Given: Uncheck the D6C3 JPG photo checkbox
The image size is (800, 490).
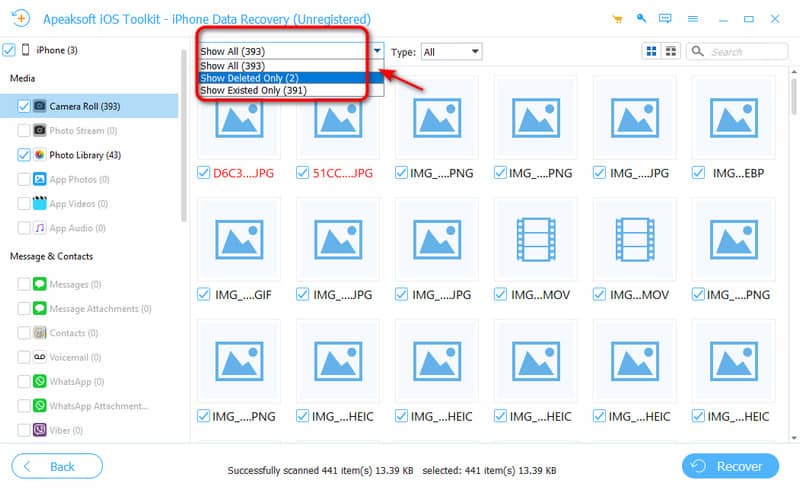Looking at the screenshot, I should click(x=205, y=172).
